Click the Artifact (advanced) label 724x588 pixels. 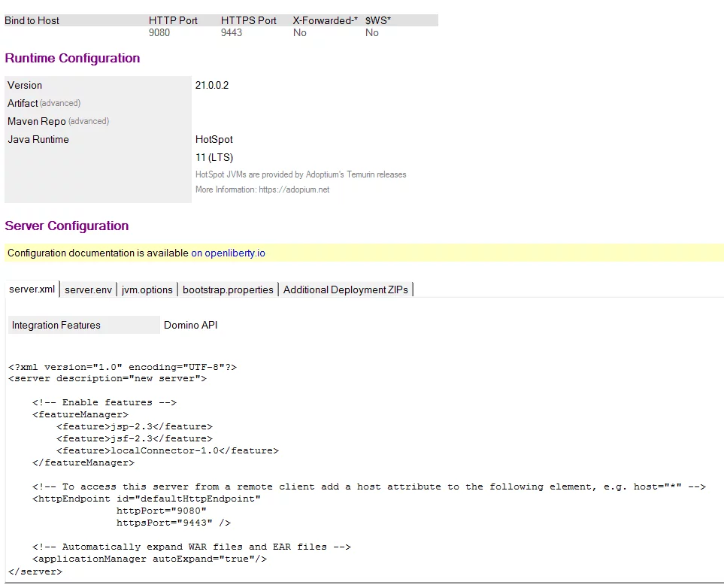point(44,103)
